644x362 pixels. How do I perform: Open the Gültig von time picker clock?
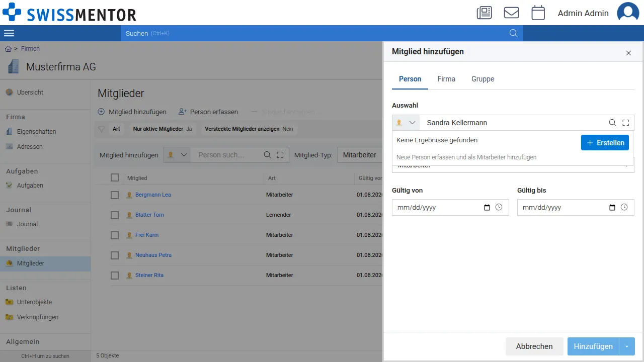pyautogui.click(x=499, y=207)
